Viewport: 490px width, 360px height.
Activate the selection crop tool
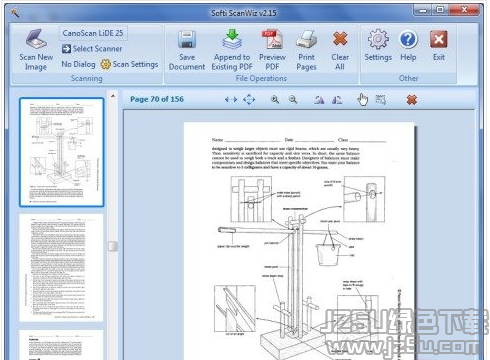point(381,99)
